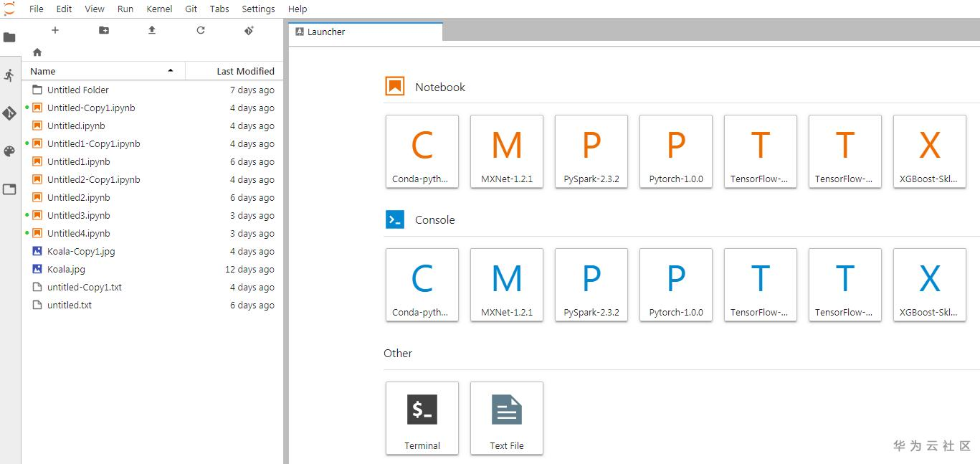Launch Conda-python console card

(x=422, y=285)
